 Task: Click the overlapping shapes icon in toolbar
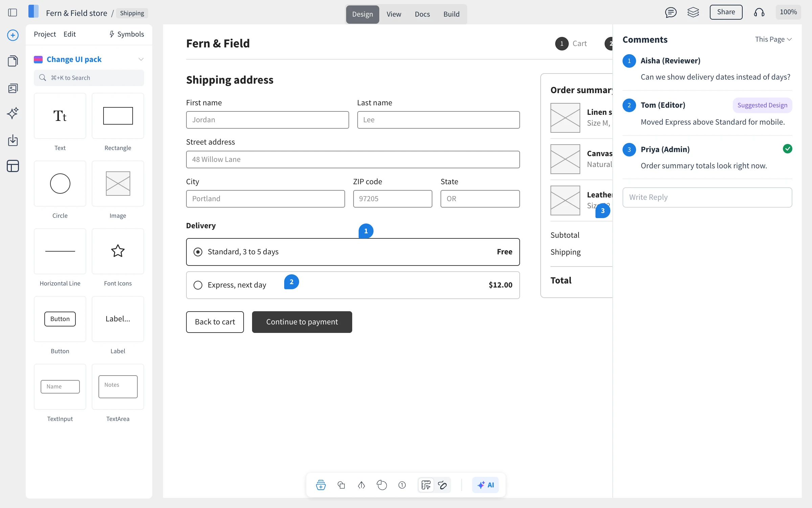tap(341, 485)
